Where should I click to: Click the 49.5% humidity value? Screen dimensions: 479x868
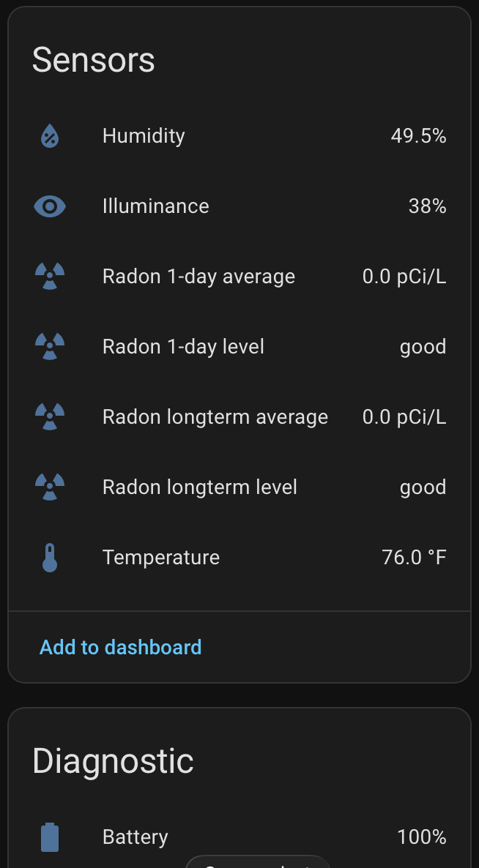click(418, 135)
